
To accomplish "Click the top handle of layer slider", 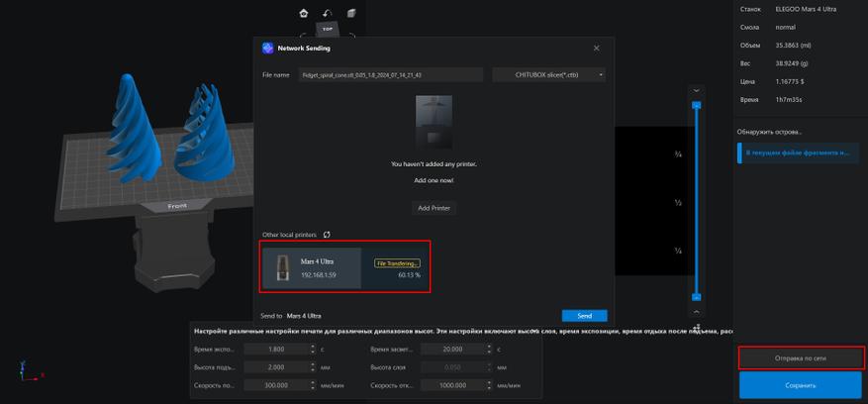I will [697, 105].
